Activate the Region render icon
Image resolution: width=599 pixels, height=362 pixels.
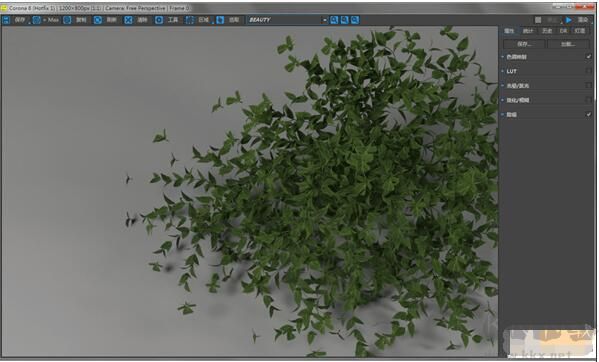tap(189, 20)
